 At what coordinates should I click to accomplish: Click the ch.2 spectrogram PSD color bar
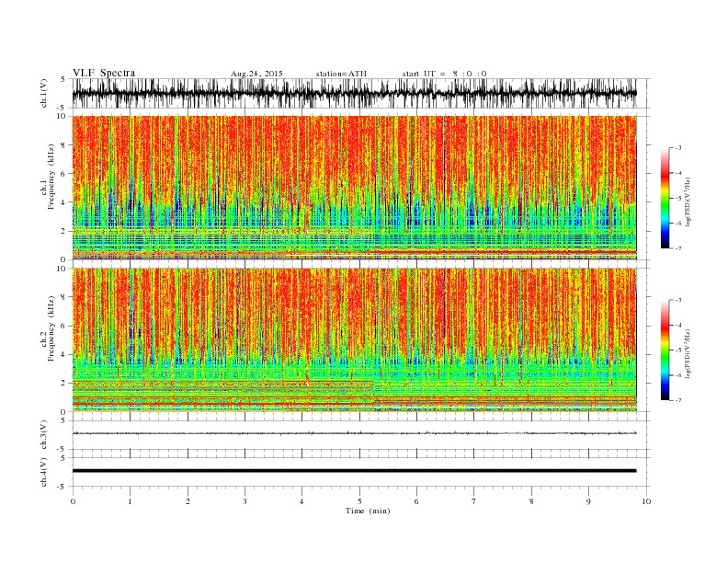[x=665, y=350]
